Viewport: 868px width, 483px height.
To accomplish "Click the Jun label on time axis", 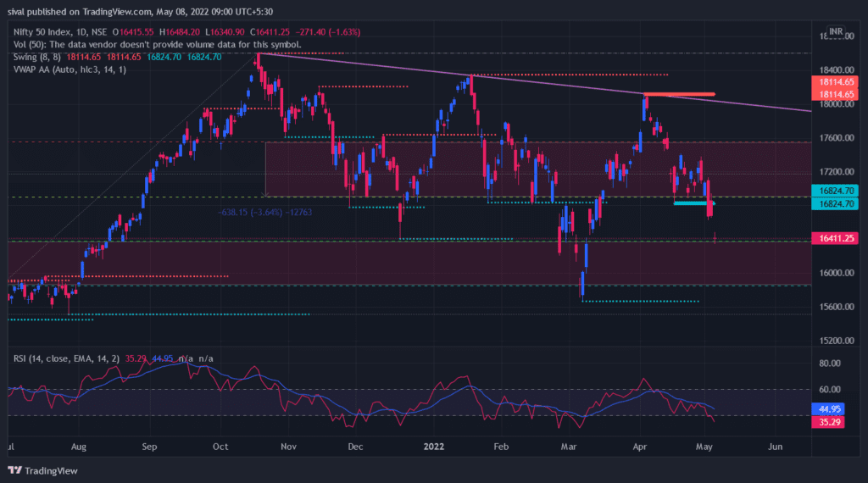I will click(x=775, y=447).
